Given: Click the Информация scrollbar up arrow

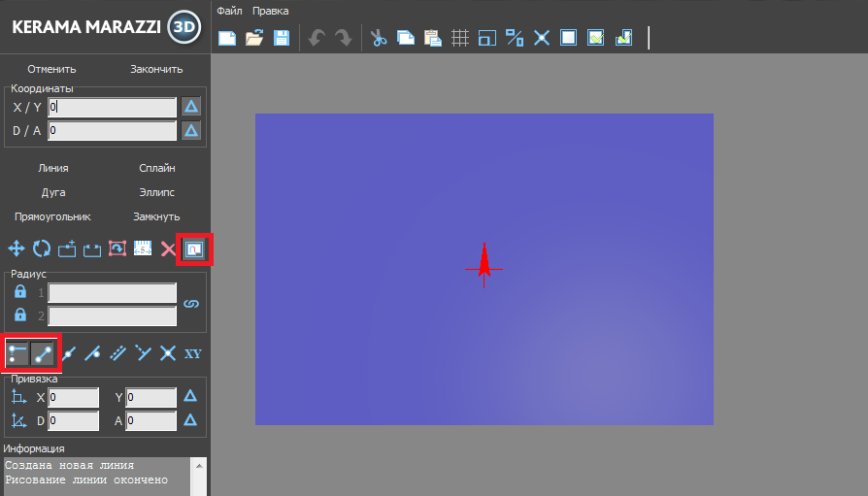Looking at the screenshot, I should (199, 466).
